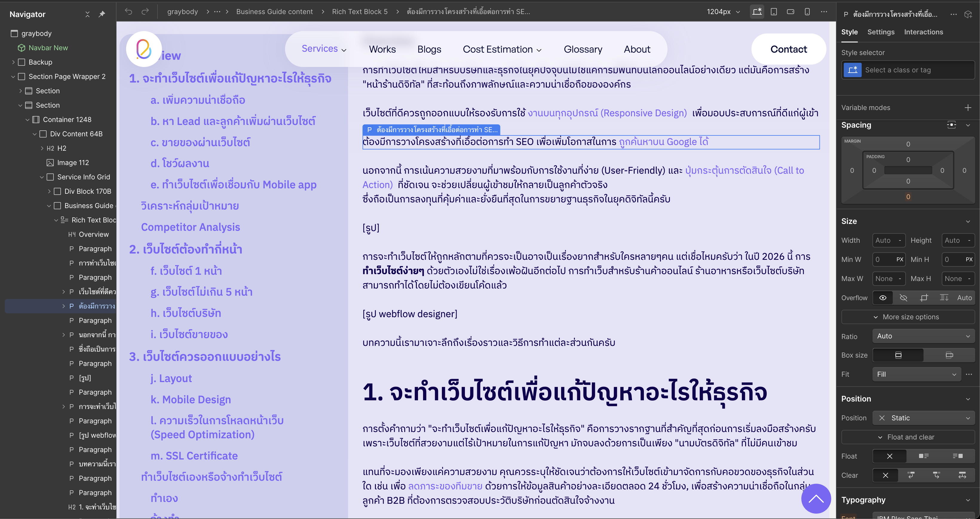The image size is (980, 519).
Task: Expand More size options
Action: coord(908,317)
